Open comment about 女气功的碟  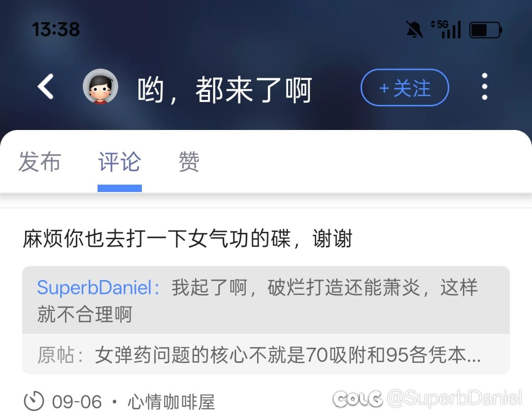(188, 239)
